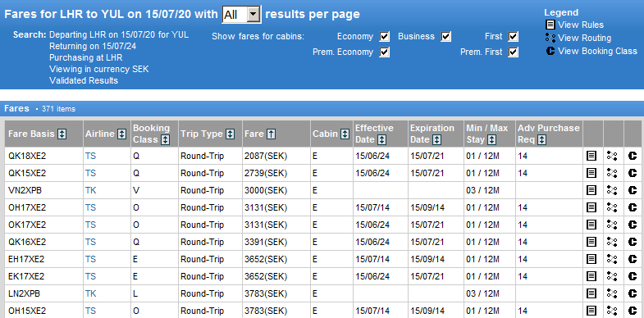Sort by Trip Type column arrows
The image size is (644, 318).
231,134
